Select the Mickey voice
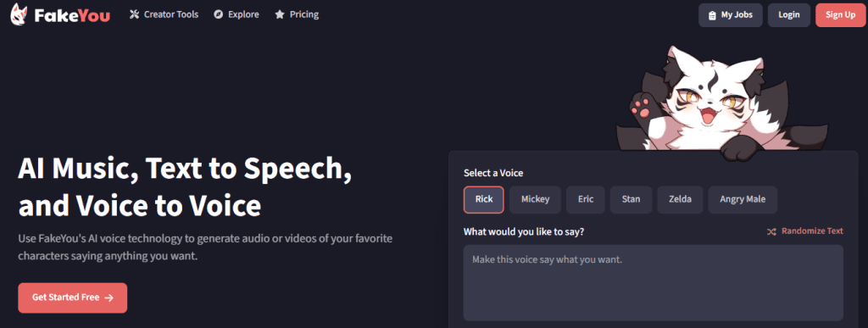 536,200
